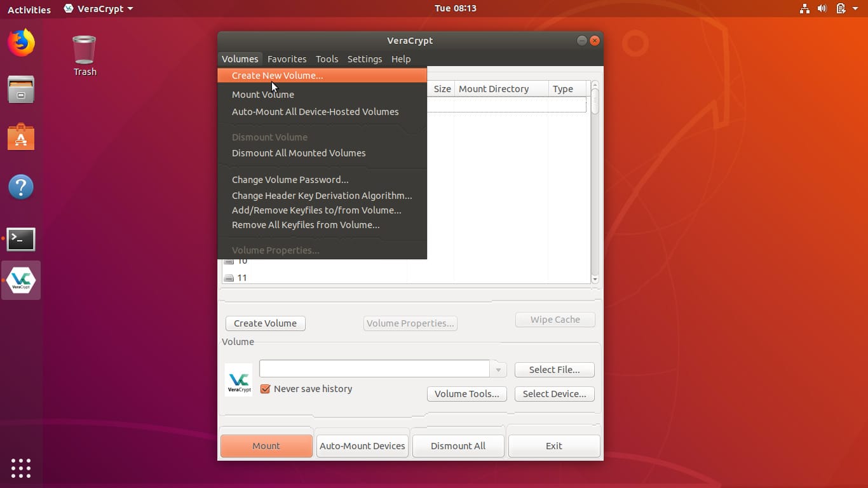Open the system menu arrow at top right
This screenshot has height=488, width=868.
855,9
